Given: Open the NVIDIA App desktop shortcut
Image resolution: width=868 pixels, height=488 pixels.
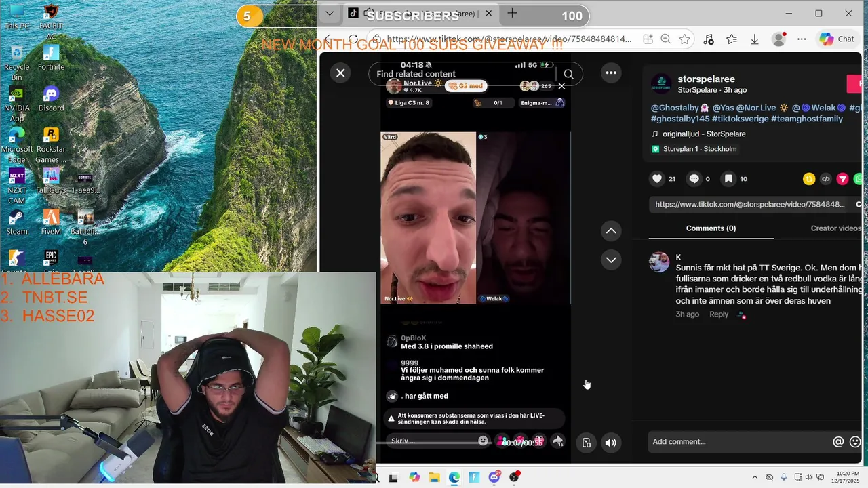Looking at the screenshot, I should [17, 104].
